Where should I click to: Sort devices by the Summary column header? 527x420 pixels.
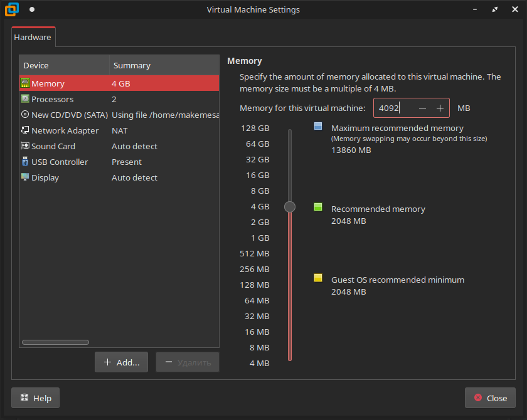pyautogui.click(x=132, y=65)
